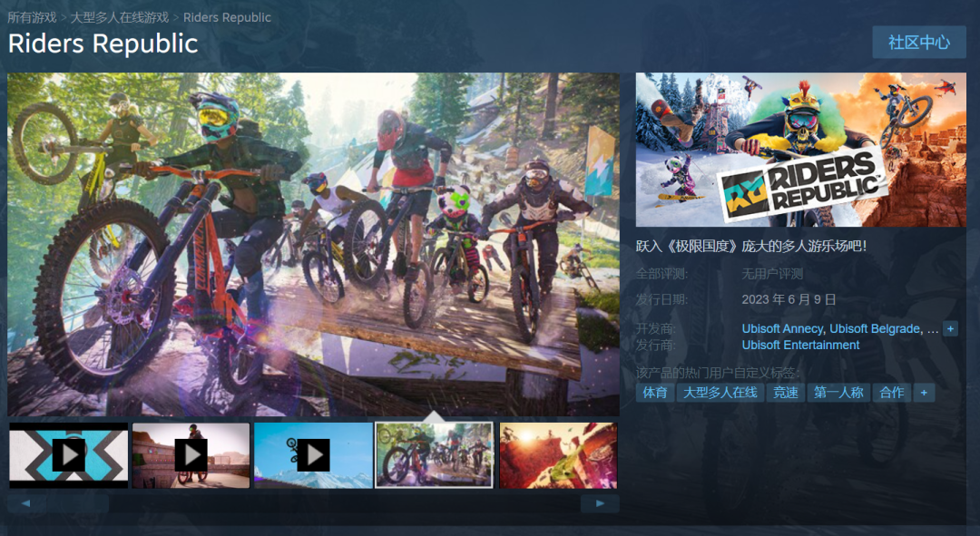
Task: Click release date 2023 年 6 月 9 日
Action: [789, 299]
